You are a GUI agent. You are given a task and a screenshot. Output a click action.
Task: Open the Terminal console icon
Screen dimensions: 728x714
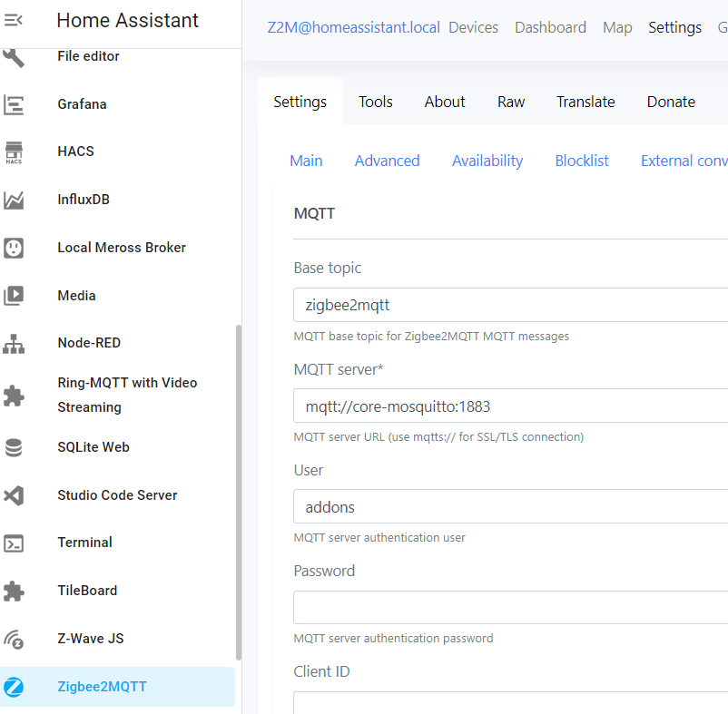tap(14, 543)
